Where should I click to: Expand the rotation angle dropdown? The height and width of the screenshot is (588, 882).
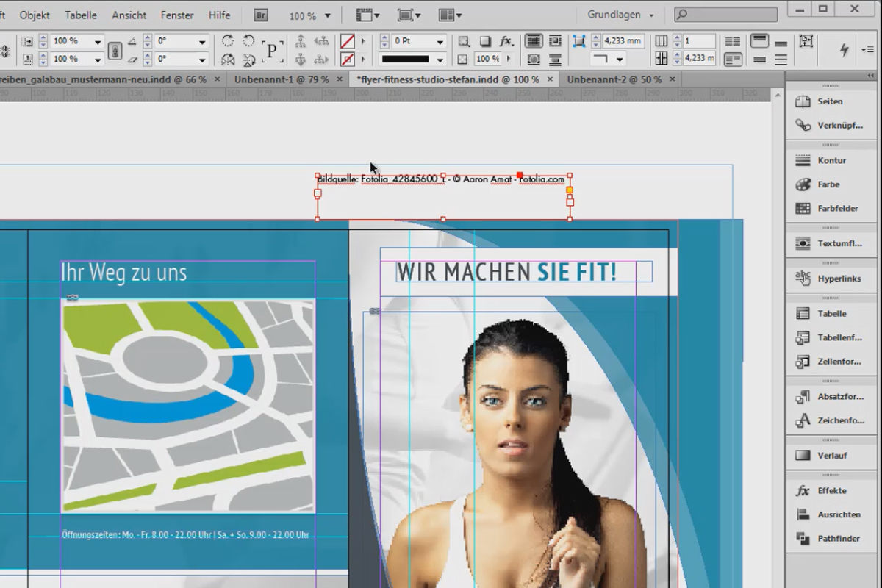(202, 41)
